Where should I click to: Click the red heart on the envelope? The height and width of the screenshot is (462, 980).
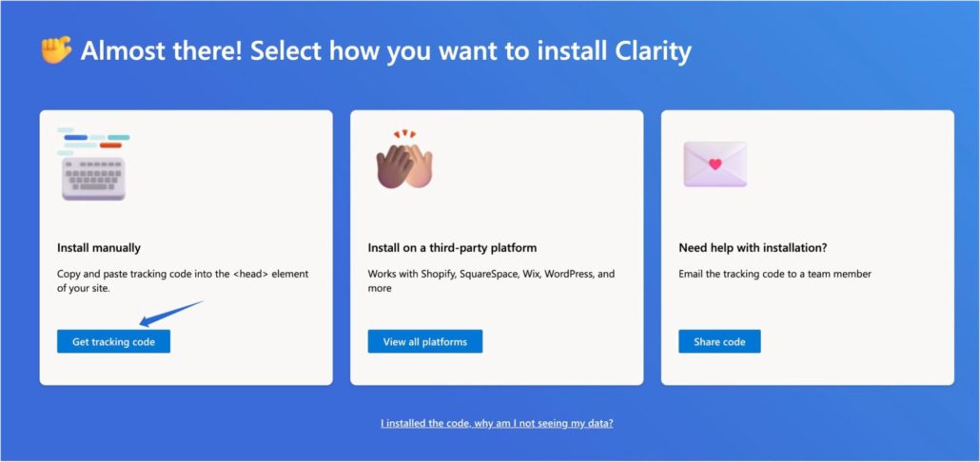(715, 164)
